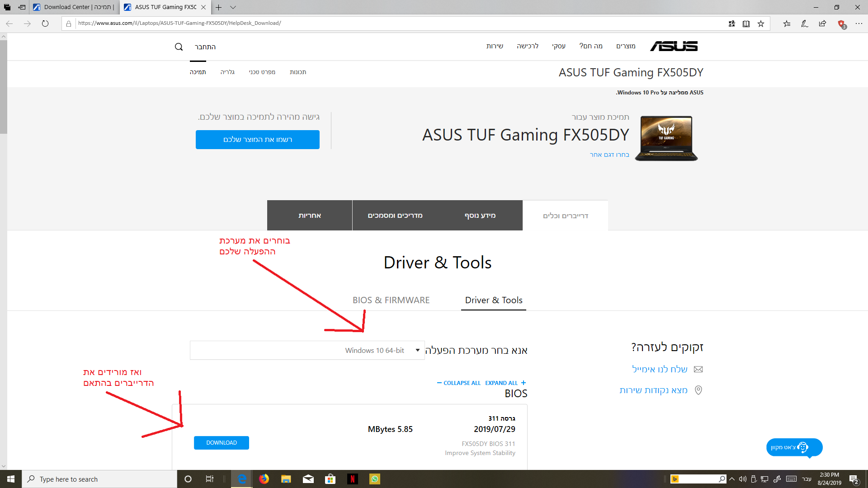Click the send us email link
Viewport: 868px width, 488px height.
tap(660, 369)
